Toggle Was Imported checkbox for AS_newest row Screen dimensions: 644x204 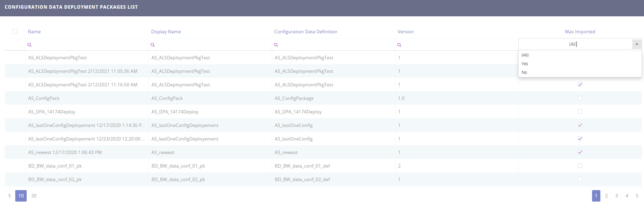click(580, 152)
